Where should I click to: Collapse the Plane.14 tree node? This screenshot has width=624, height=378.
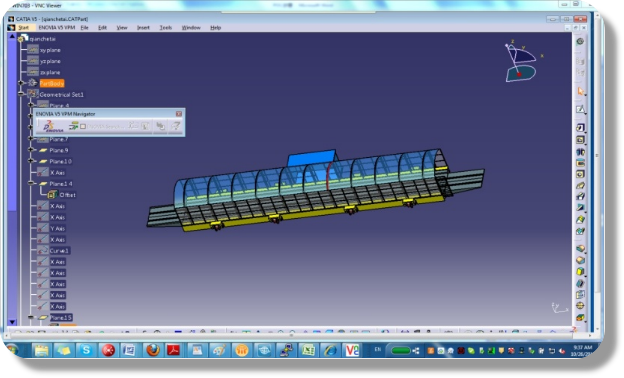pos(31,183)
